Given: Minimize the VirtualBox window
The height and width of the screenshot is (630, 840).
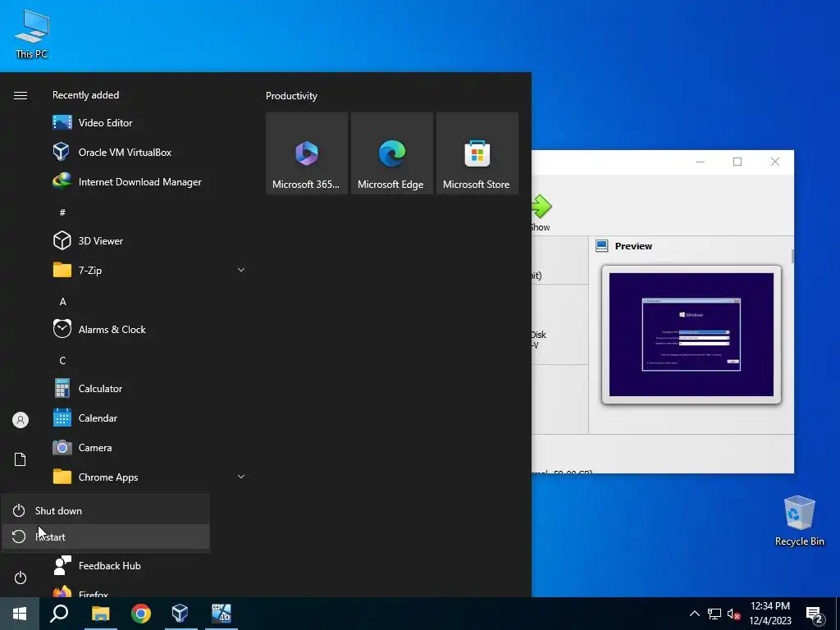Looking at the screenshot, I should point(701,162).
